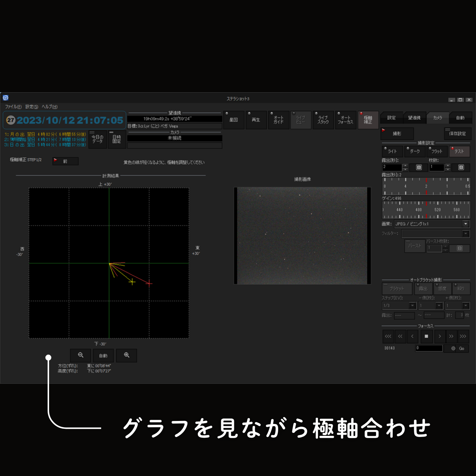Click on the ゲイン gain slider scale
Viewport: 476px width, 476px height.
[426, 210]
